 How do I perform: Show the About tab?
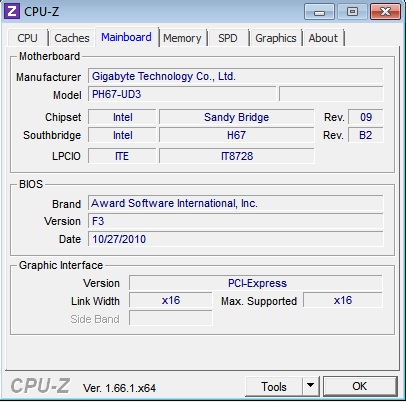323,38
